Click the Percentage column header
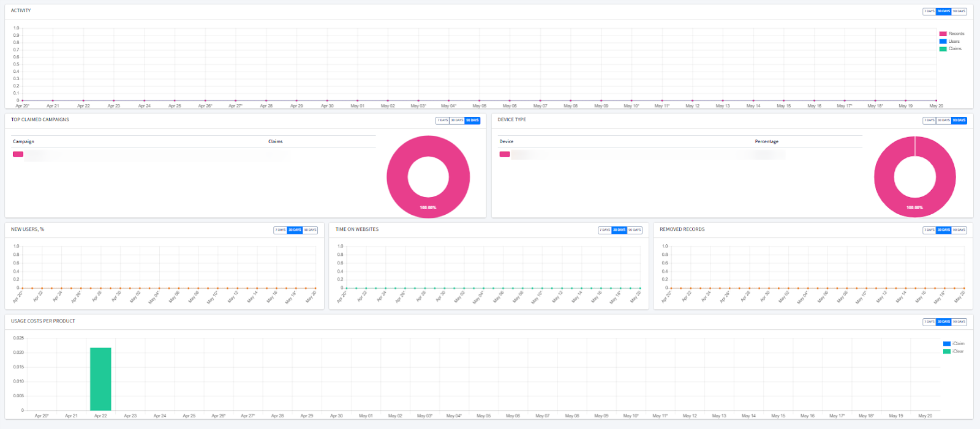980x429 pixels. click(x=767, y=141)
